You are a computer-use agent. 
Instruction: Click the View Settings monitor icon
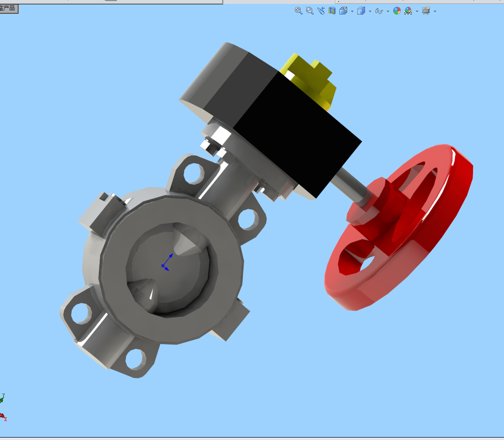426,11
